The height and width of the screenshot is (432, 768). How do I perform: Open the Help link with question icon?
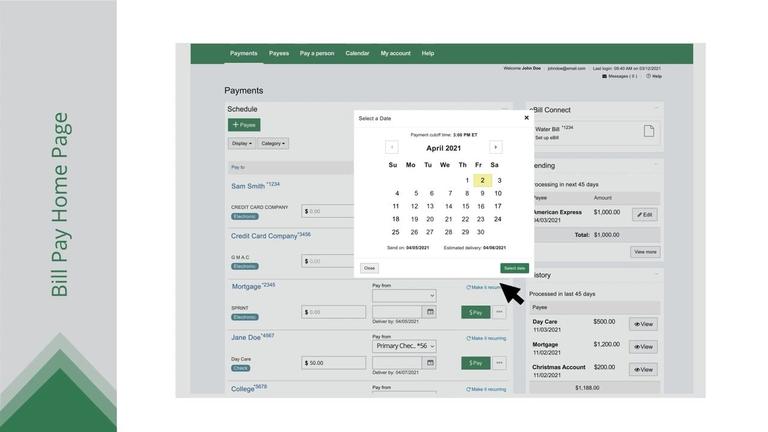[654, 76]
